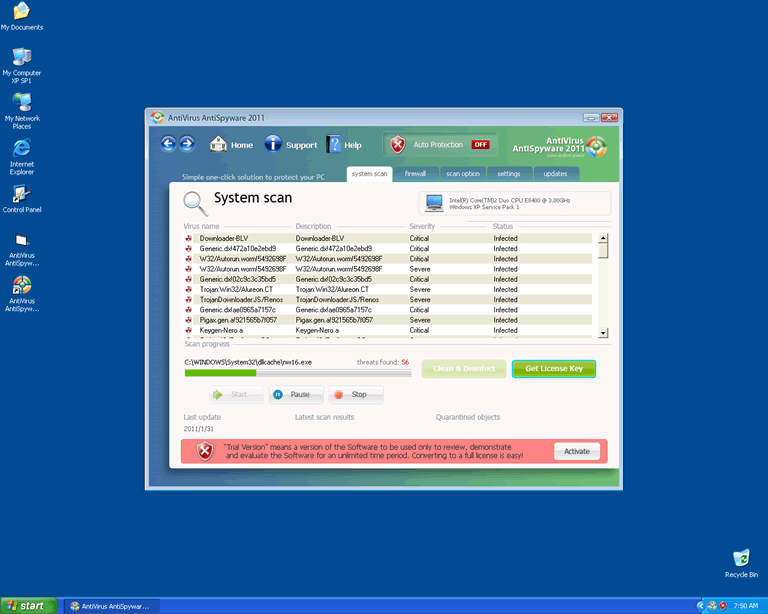Open My Computer desktop icon
Screen dimensions: 768x614
coord(21,57)
